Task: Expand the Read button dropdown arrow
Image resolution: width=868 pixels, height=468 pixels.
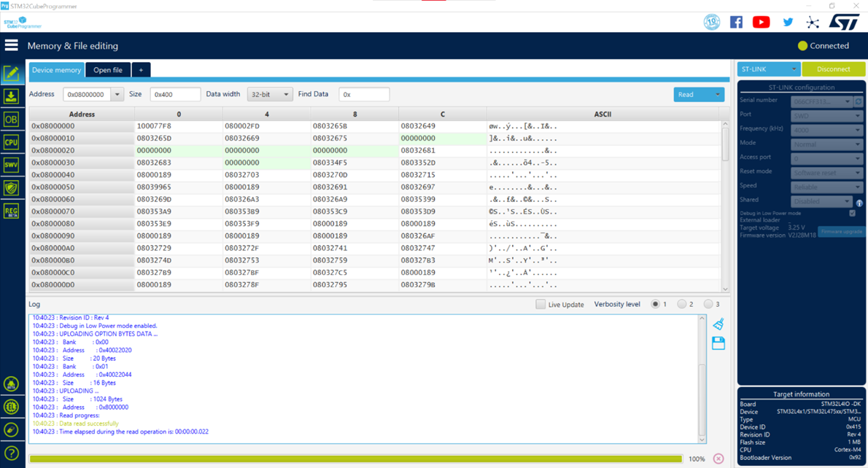Action: (718, 95)
